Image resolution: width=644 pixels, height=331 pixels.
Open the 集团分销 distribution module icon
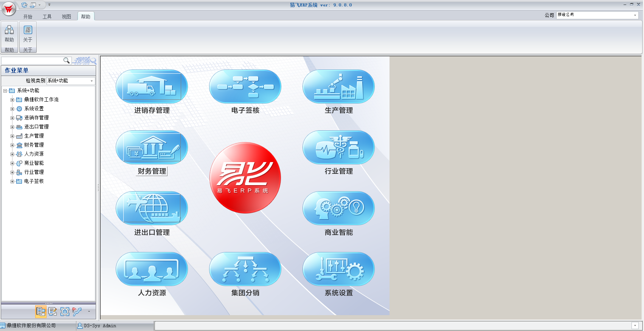pyautogui.click(x=245, y=269)
